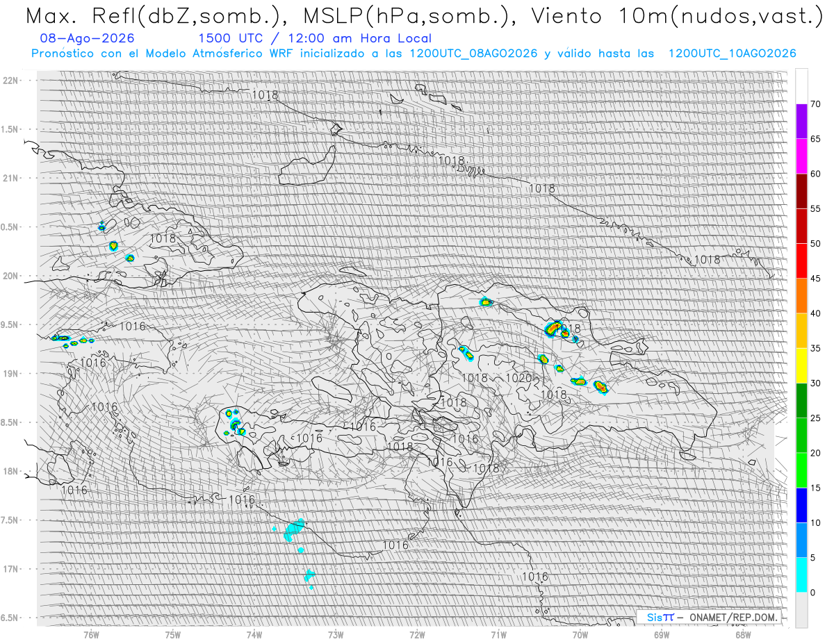Click the '19N' latitude label
The width and height of the screenshot is (834, 644).
click(x=12, y=374)
